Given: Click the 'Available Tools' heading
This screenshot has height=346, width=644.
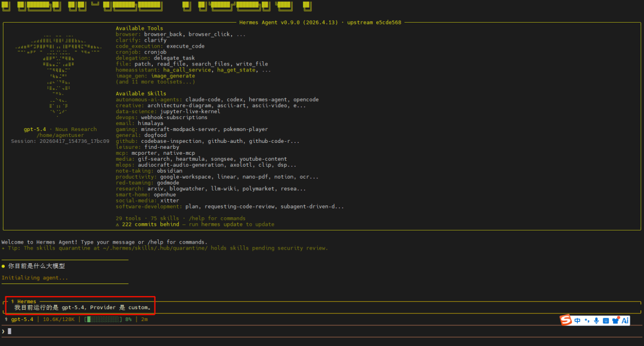Looking at the screenshot, I should coord(139,28).
